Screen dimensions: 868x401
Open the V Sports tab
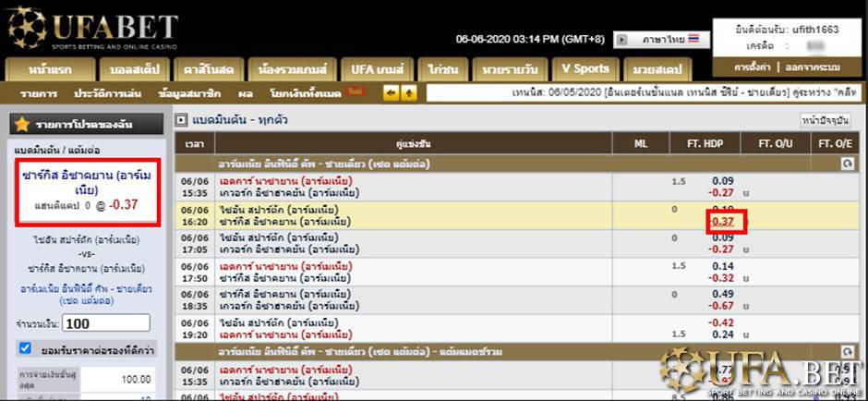pos(585,69)
